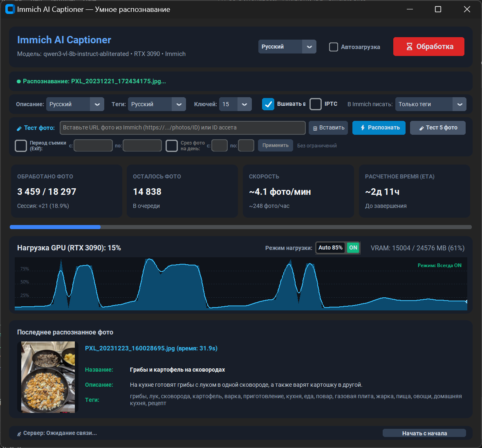The image size is (482, 448).
Task: Click the Сервер: Ожидание связи status text
Action: click(60, 433)
